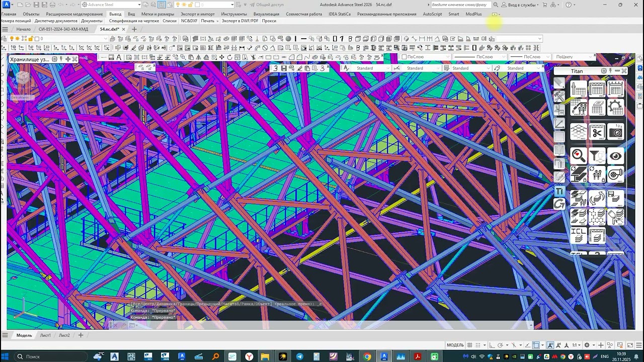Screen dimensions: 644x362
Task: Click the Save icon in quick access toolbar
Action: click(36, 5)
